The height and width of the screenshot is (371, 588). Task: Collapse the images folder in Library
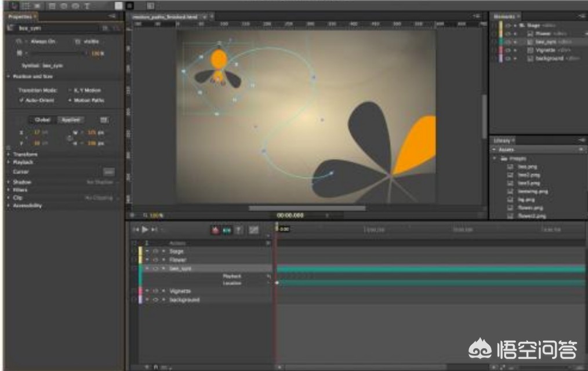[495, 158]
